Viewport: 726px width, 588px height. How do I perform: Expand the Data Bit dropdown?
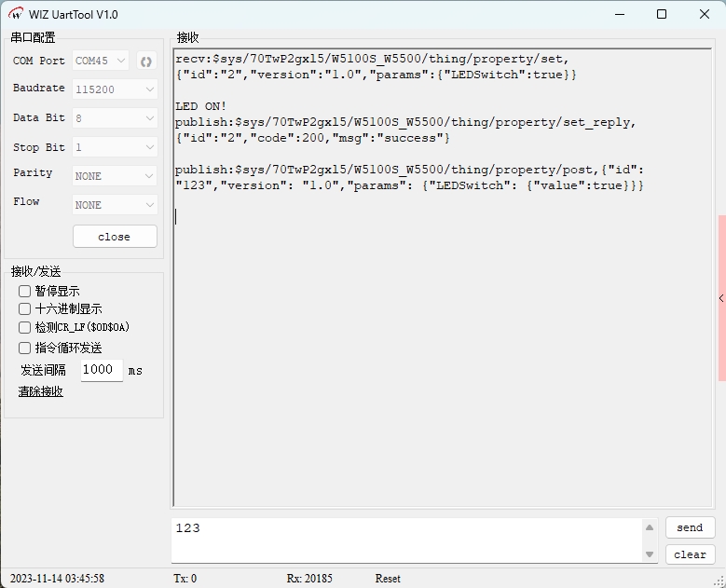tap(115, 118)
